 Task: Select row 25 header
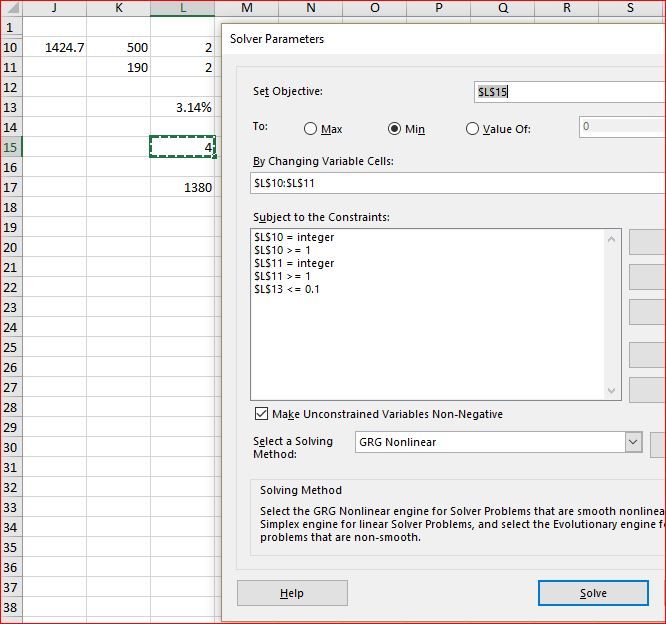11,347
